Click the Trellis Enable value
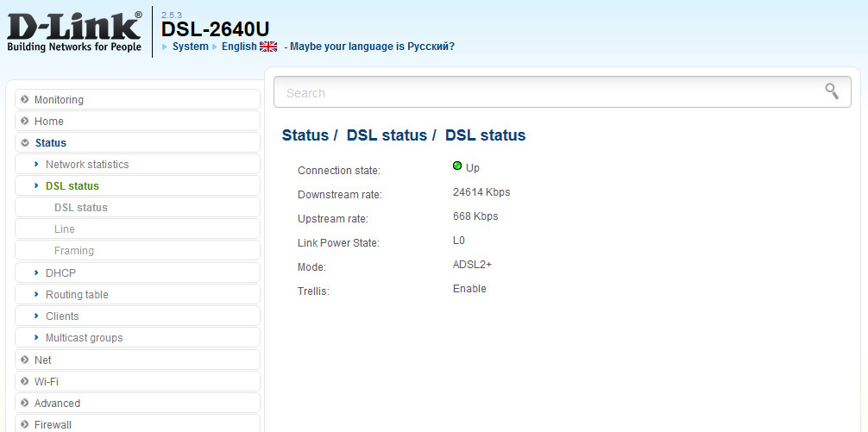The width and height of the screenshot is (868, 432). [469, 289]
